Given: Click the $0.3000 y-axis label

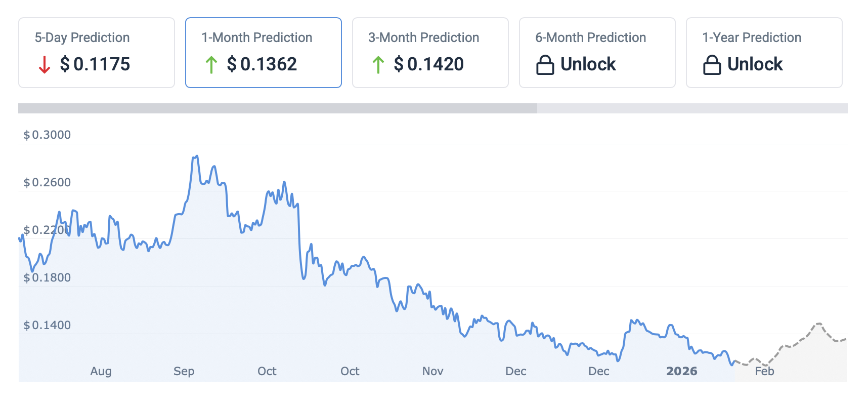Looking at the screenshot, I should 47,135.
